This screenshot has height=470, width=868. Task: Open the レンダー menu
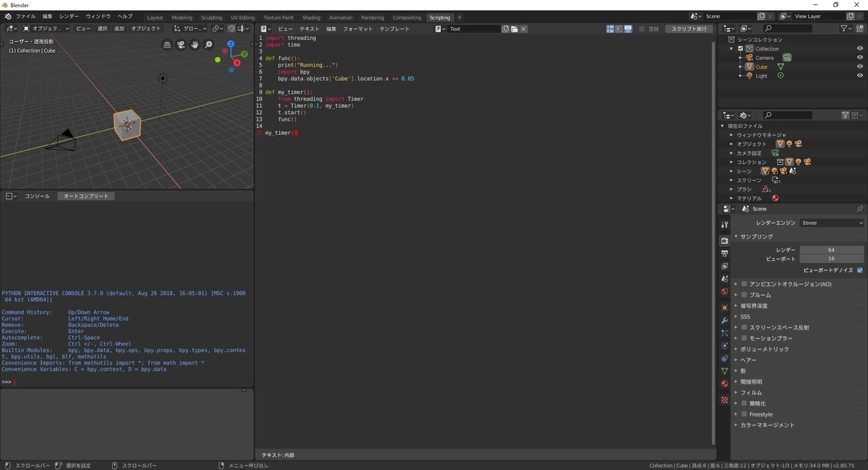(69, 17)
